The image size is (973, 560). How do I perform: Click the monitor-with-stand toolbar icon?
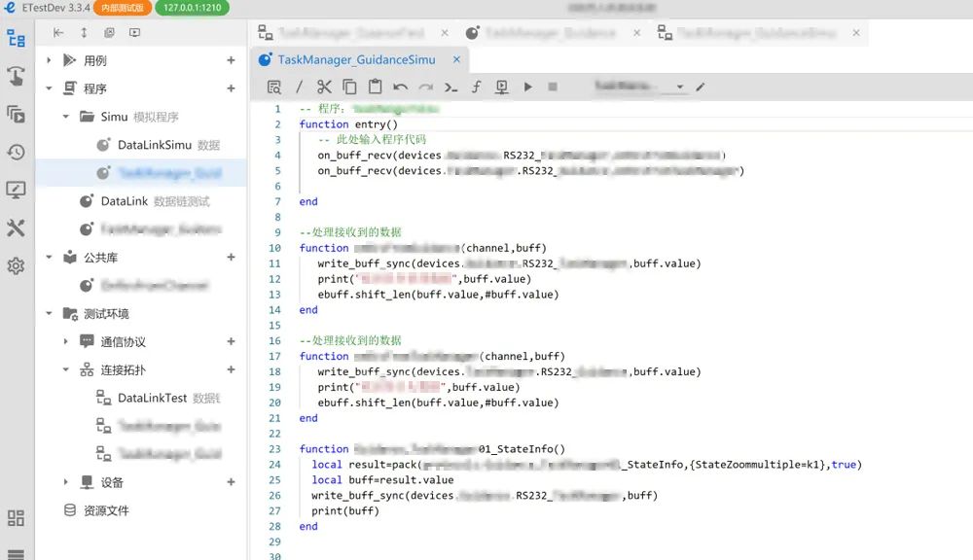[x=501, y=87]
